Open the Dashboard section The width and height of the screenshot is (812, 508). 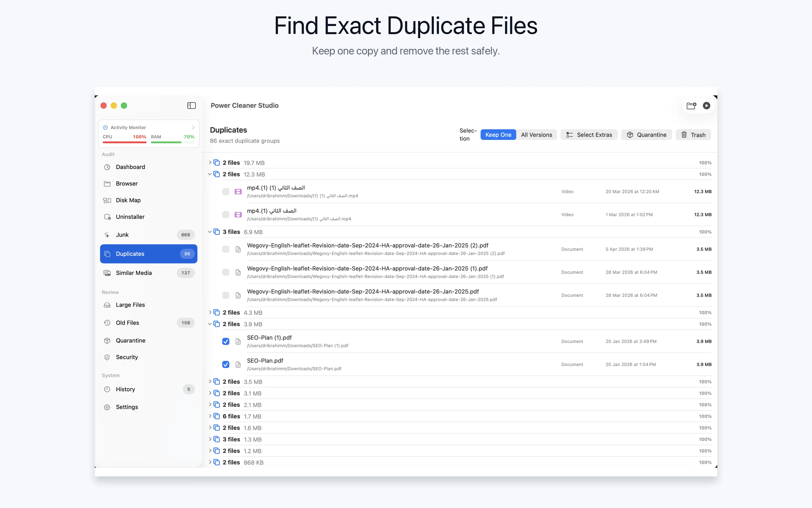[149, 167]
